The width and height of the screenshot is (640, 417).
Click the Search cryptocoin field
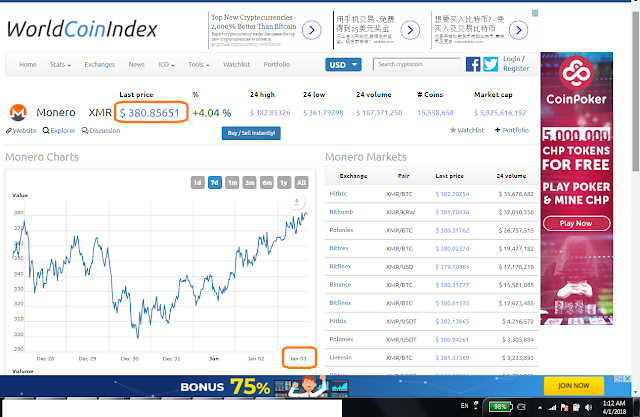point(416,64)
